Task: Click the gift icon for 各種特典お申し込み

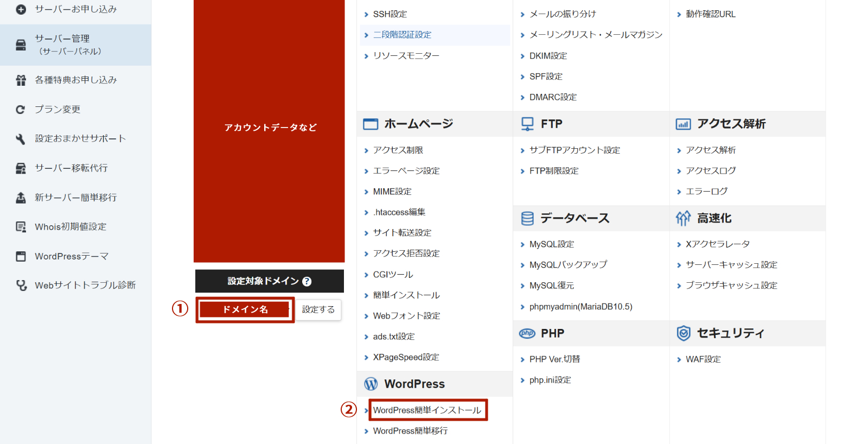Action: [21, 80]
